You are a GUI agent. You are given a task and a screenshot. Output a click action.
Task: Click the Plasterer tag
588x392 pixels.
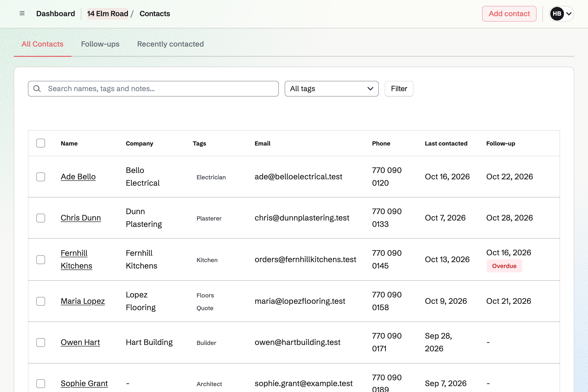click(x=209, y=219)
